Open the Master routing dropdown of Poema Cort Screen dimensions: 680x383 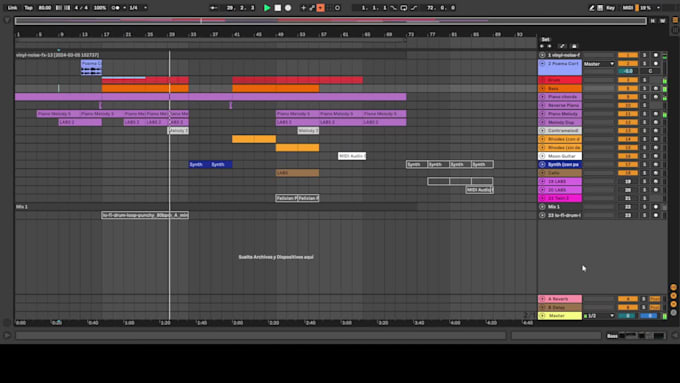[599, 64]
